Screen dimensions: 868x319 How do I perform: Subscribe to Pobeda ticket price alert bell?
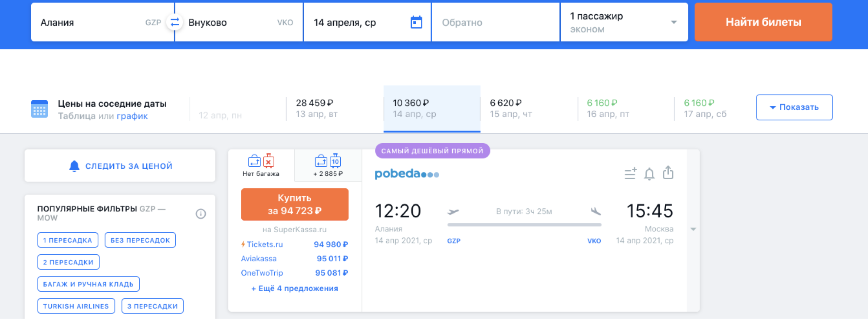click(649, 174)
